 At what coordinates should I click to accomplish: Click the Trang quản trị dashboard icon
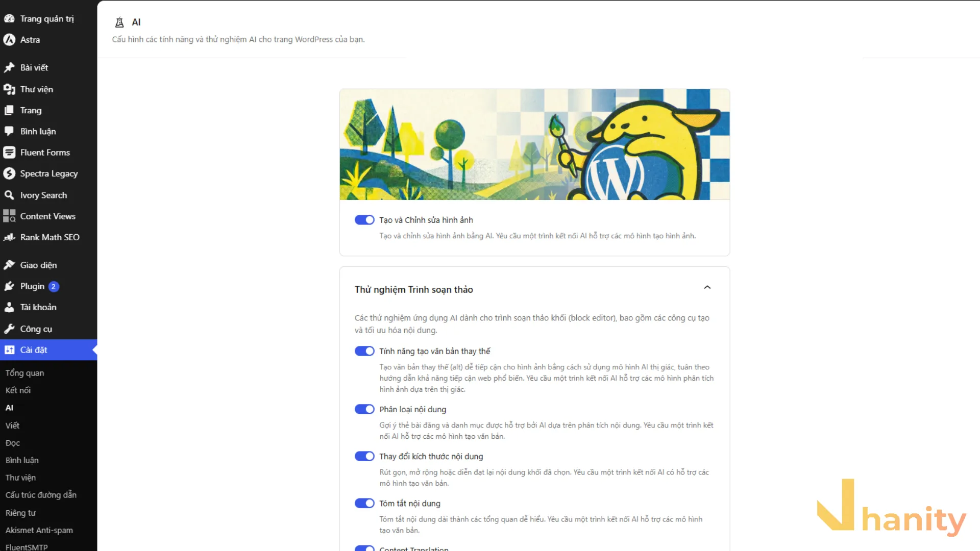[x=9, y=19]
